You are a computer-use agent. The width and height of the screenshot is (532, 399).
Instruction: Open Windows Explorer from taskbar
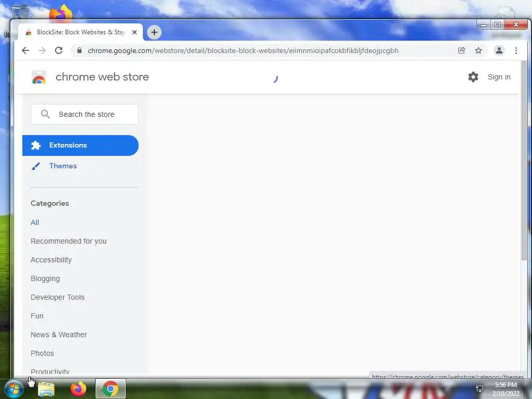46,389
